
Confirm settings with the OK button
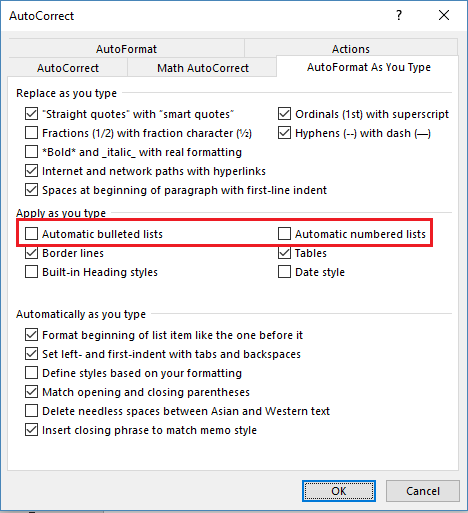pos(339,491)
